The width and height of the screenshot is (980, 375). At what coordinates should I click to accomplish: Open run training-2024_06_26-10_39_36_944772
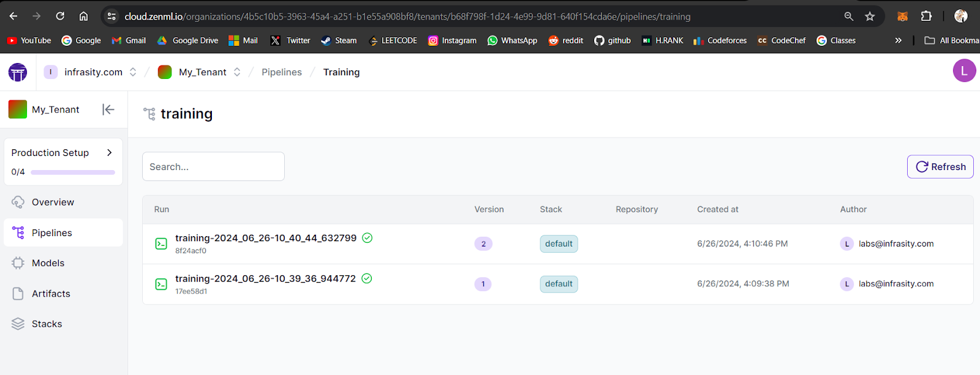coord(265,279)
